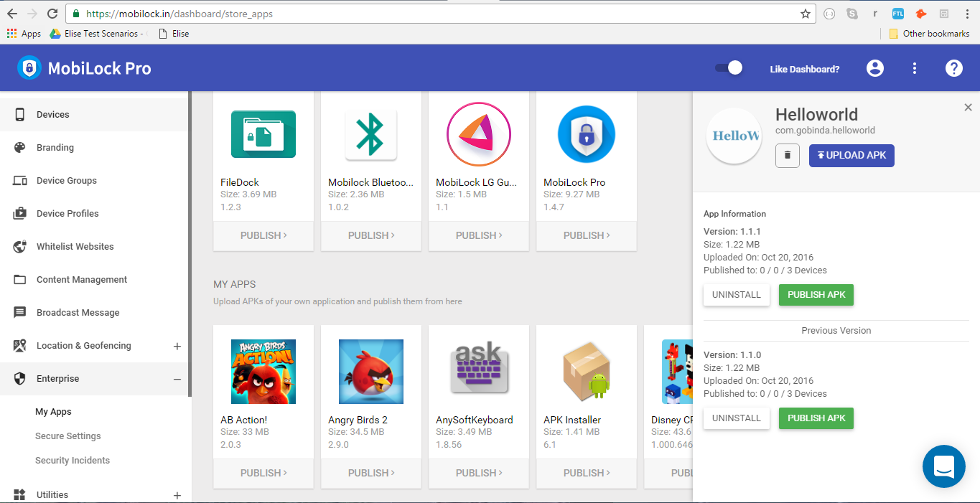
Task: Reload the browser page
Action: coord(52,14)
